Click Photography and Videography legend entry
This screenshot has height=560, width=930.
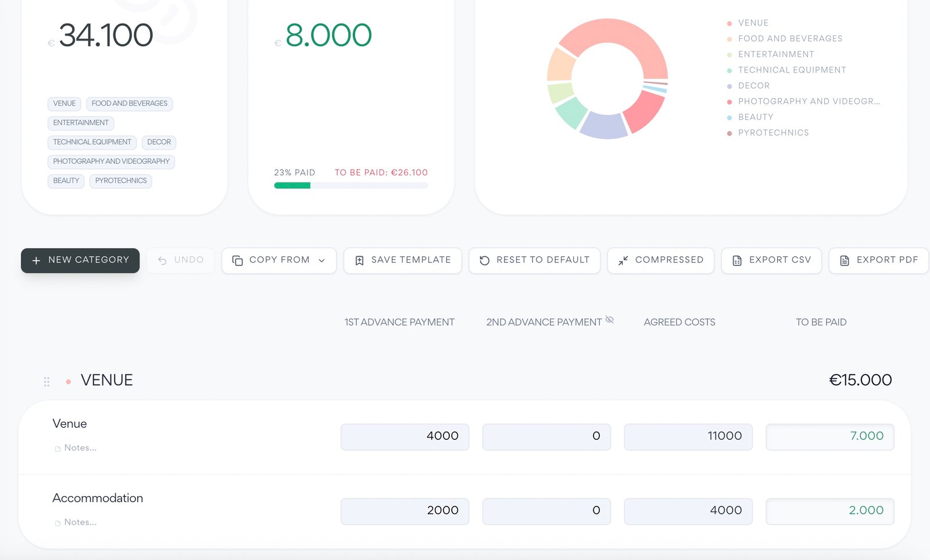(x=804, y=101)
